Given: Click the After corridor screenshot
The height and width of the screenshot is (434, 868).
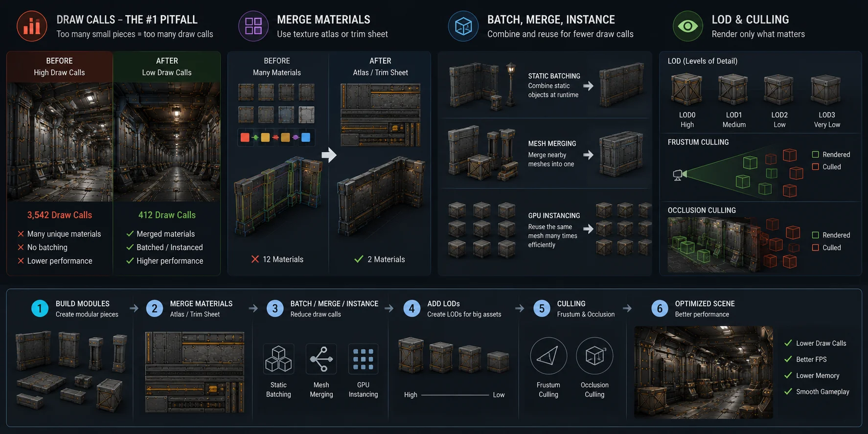Looking at the screenshot, I should [167, 142].
